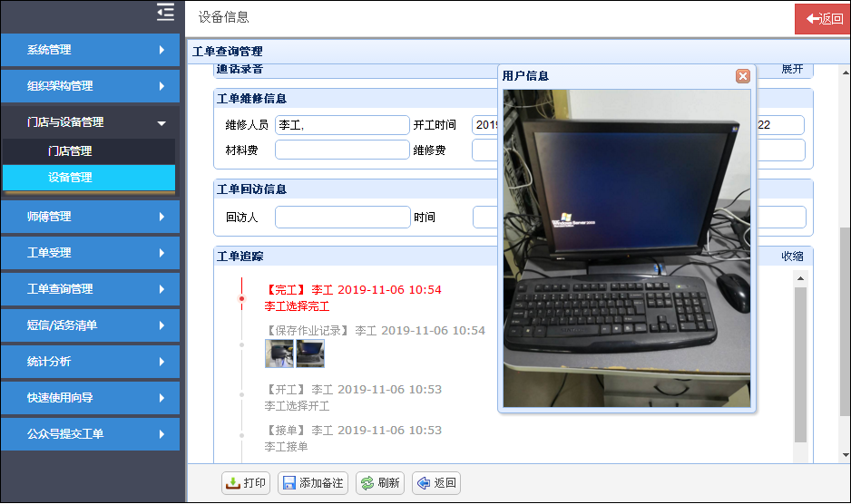This screenshot has height=504, width=851.
Task: Refresh the work order with 刷新
Action: [379, 483]
